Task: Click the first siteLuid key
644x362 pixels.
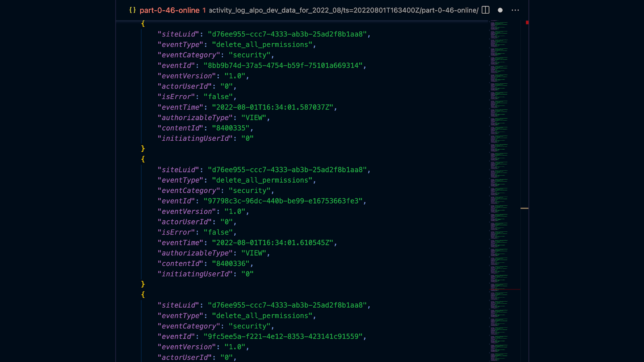Action: [x=178, y=34]
